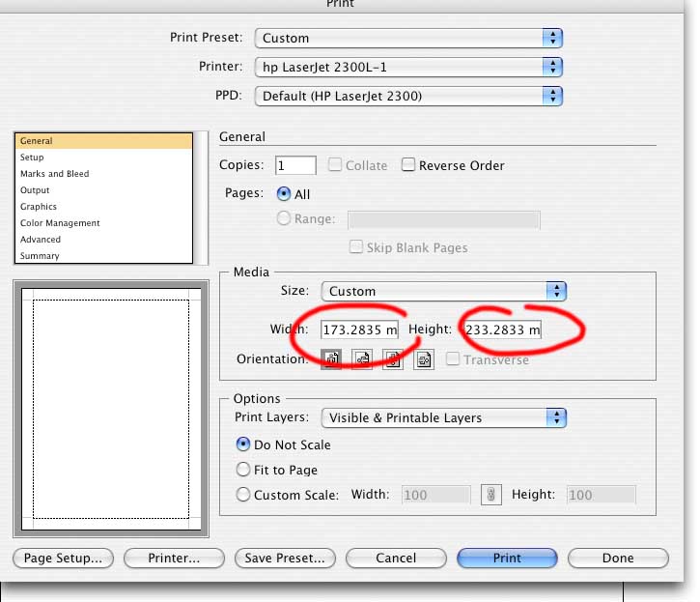
Task: Toggle constrain proportions link icon
Action: [x=491, y=495]
